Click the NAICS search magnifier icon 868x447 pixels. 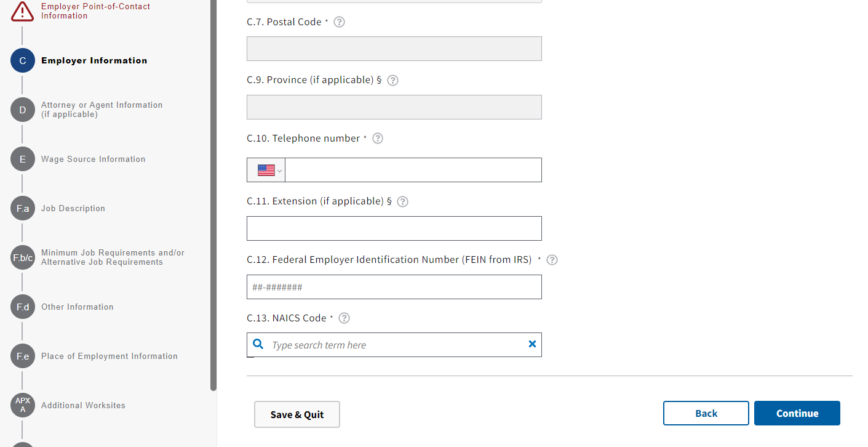click(x=259, y=344)
